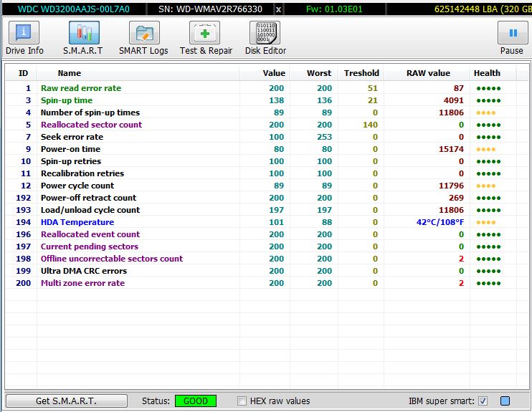Screen dimensions: 532x412
Task: Click health dots of HDA Temperature row
Action: (x=486, y=223)
